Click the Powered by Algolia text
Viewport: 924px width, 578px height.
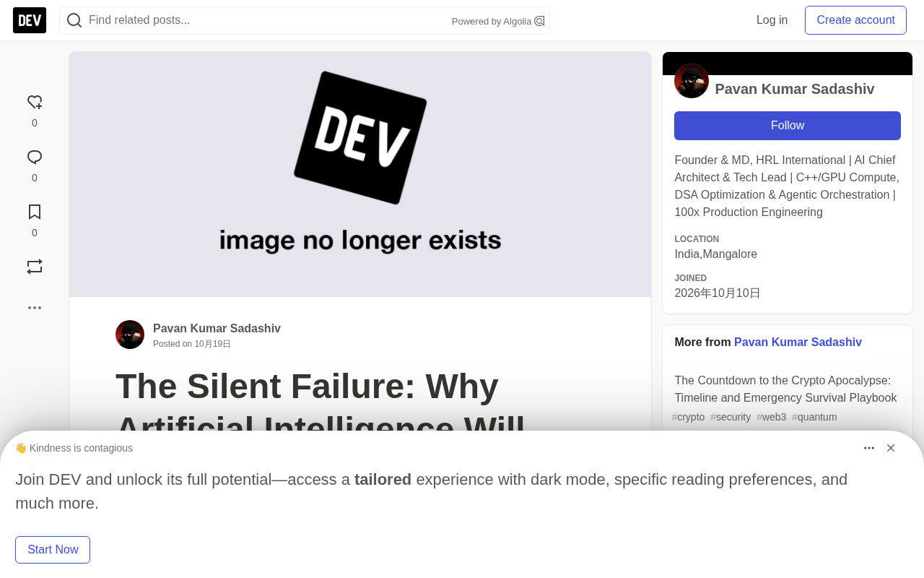(x=492, y=22)
